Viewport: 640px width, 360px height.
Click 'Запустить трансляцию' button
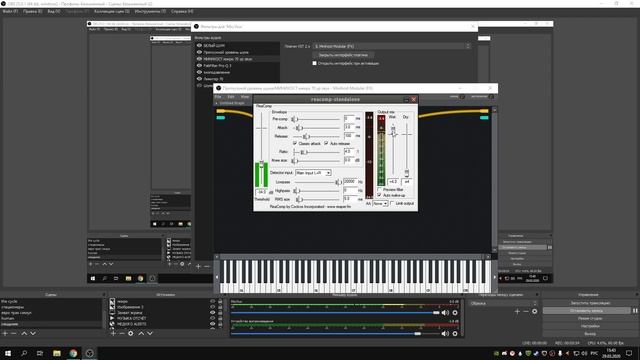(x=590, y=303)
